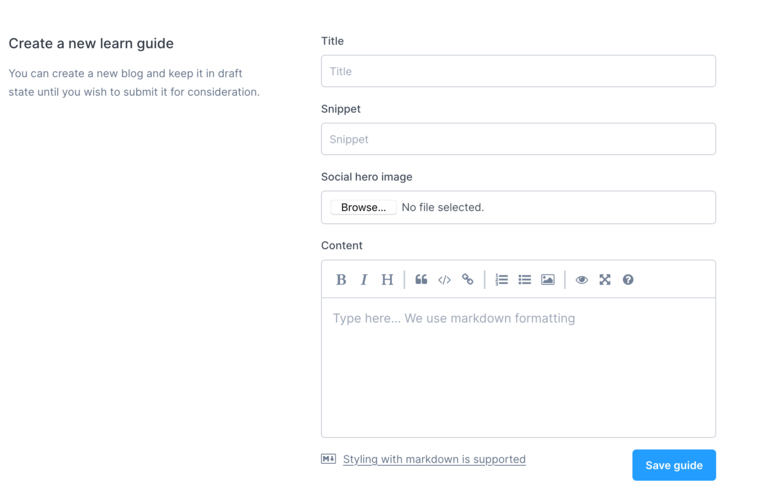
Task: Insert a heading with the H icon
Action: click(387, 280)
